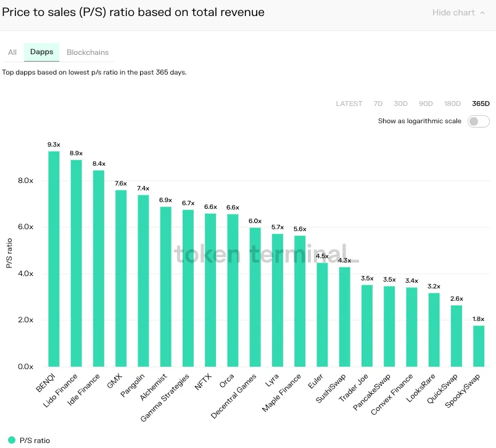Click the Decentral Games bar
496x448 pixels.
click(x=255, y=297)
